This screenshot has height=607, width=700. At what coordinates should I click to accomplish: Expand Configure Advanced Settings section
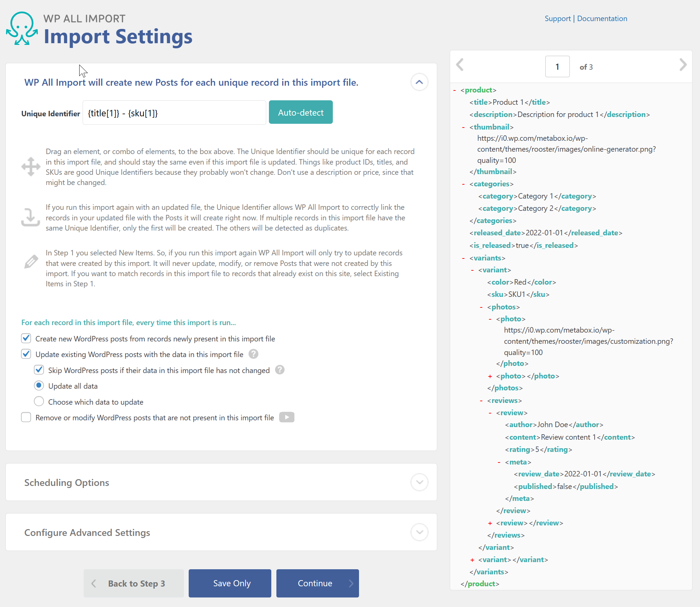point(419,532)
